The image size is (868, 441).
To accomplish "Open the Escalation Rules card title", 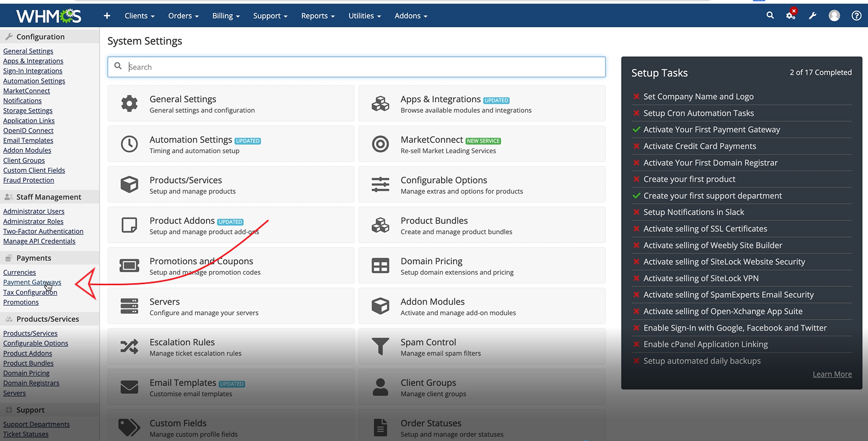I will click(182, 342).
